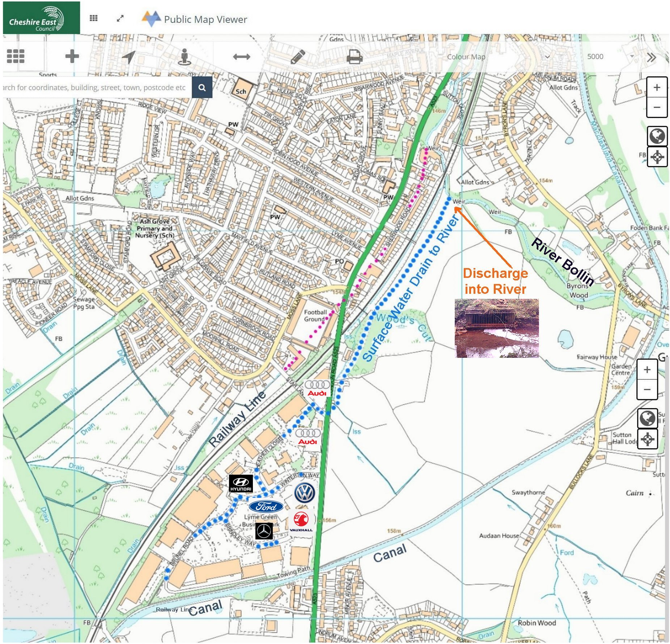
Task: Select the location arrow navigation tool
Action: point(128,56)
